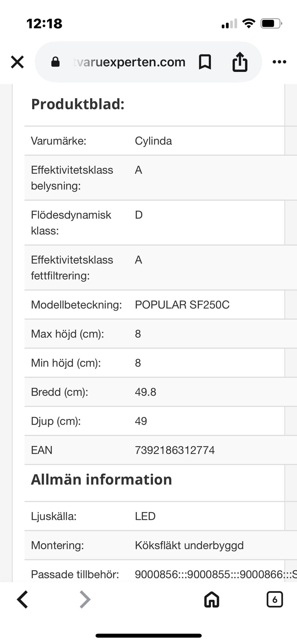
Task: Tap the lock icon in address bar
Action: 55,62
